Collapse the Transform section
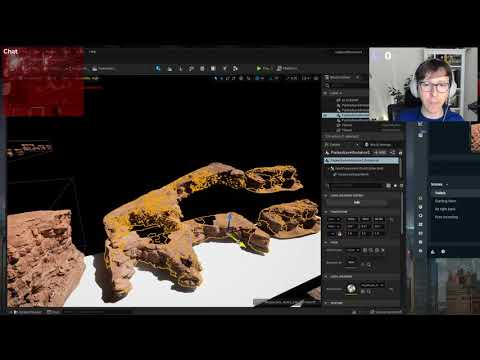Screen dimensions: 480x360 point(326,212)
